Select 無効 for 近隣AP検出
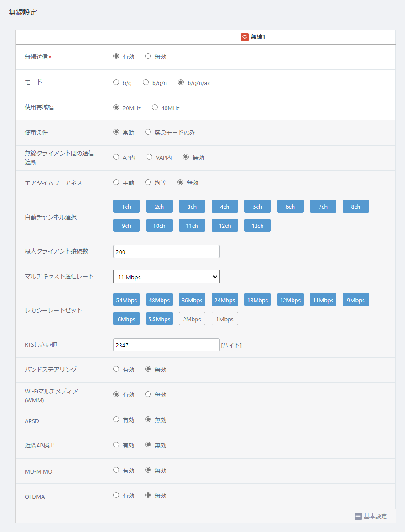405x532 pixels. pos(148,445)
